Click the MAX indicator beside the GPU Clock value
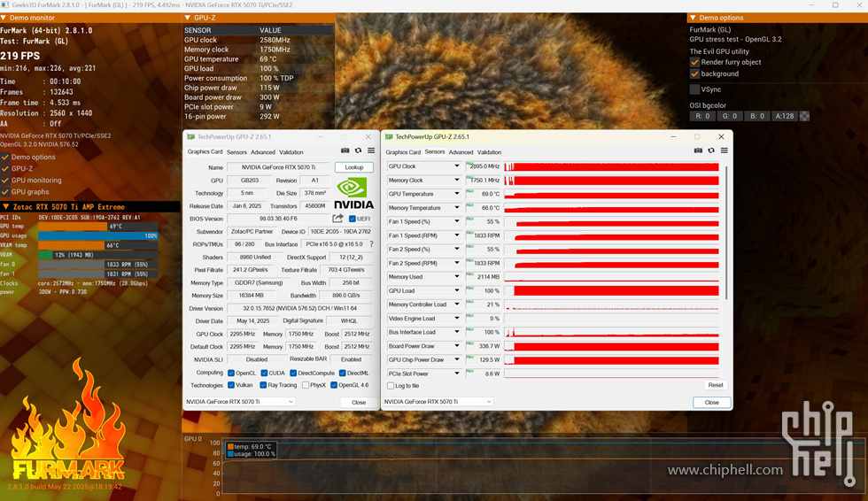The height and width of the screenshot is (501, 868). (469, 164)
